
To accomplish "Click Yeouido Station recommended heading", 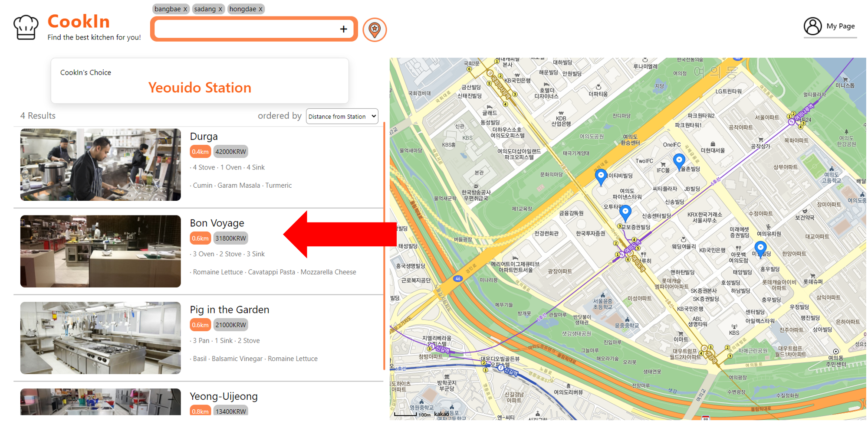I will pyautogui.click(x=200, y=88).
